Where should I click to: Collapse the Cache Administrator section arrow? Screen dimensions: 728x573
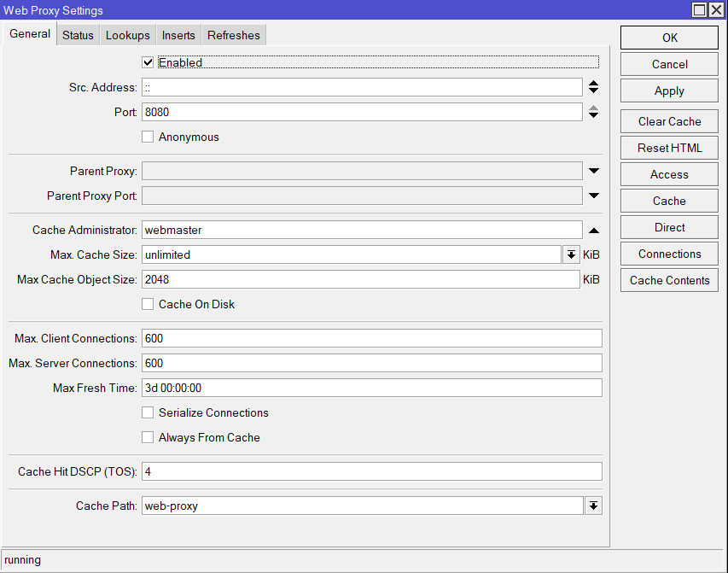point(593,230)
